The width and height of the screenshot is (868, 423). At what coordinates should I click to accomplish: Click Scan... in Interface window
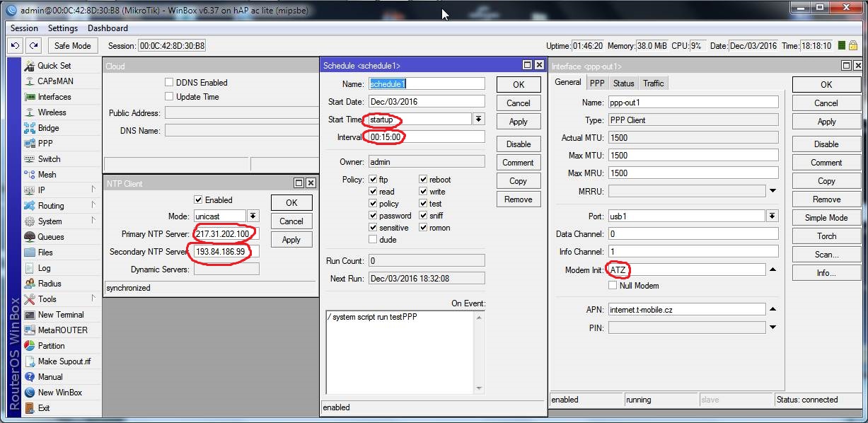(x=826, y=255)
